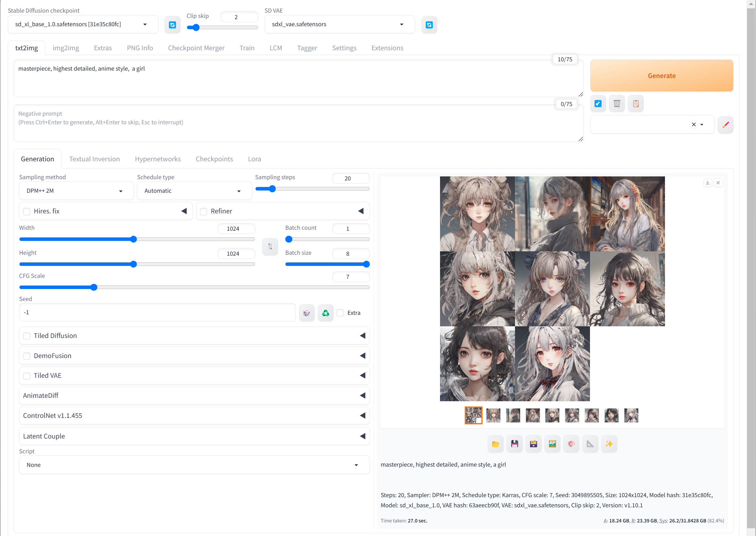
Task: Click the floppy disk save image icon
Action: click(x=514, y=444)
